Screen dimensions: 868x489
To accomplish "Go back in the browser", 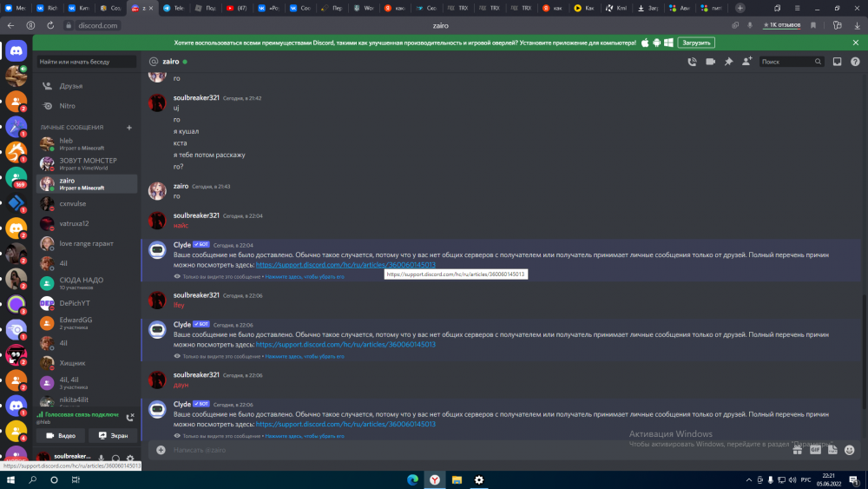I will [10, 25].
